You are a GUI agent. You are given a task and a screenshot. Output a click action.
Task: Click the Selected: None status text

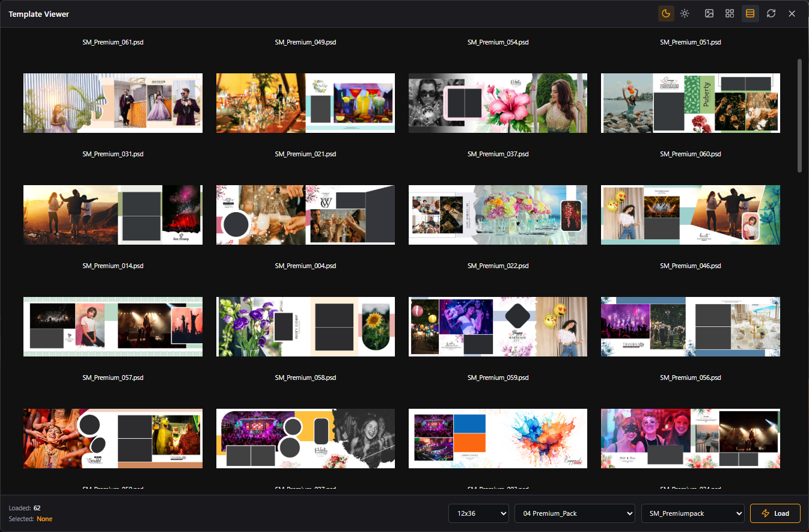point(31,519)
